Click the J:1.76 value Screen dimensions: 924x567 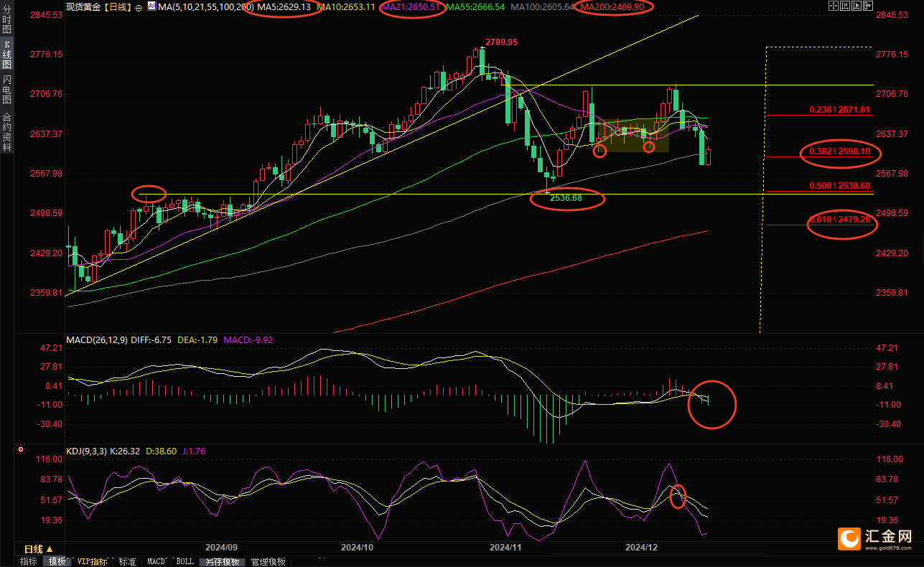[193, 451]
